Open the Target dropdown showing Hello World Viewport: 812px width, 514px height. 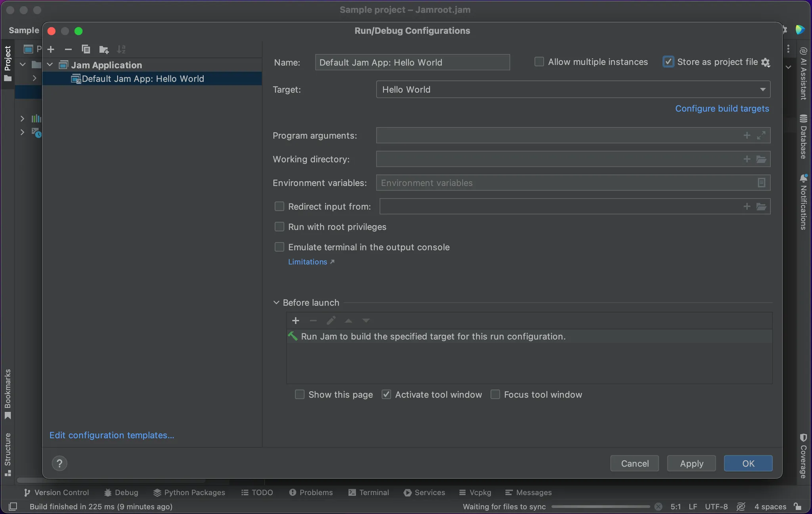[x=573, y=90]
